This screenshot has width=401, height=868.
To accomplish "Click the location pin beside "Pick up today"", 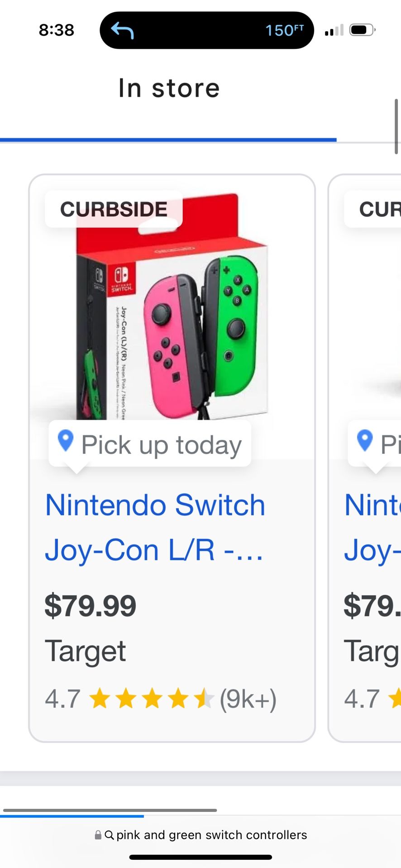I will [66, 440].
